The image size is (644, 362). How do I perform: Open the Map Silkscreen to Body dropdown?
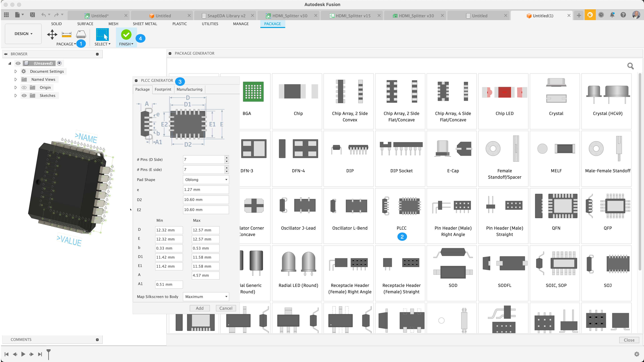tap(205, 296)
